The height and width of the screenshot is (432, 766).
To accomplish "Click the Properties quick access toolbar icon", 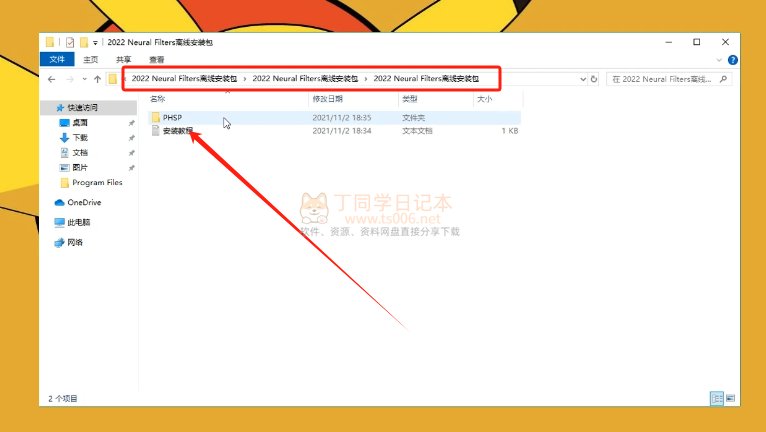I will pos(70,43).
